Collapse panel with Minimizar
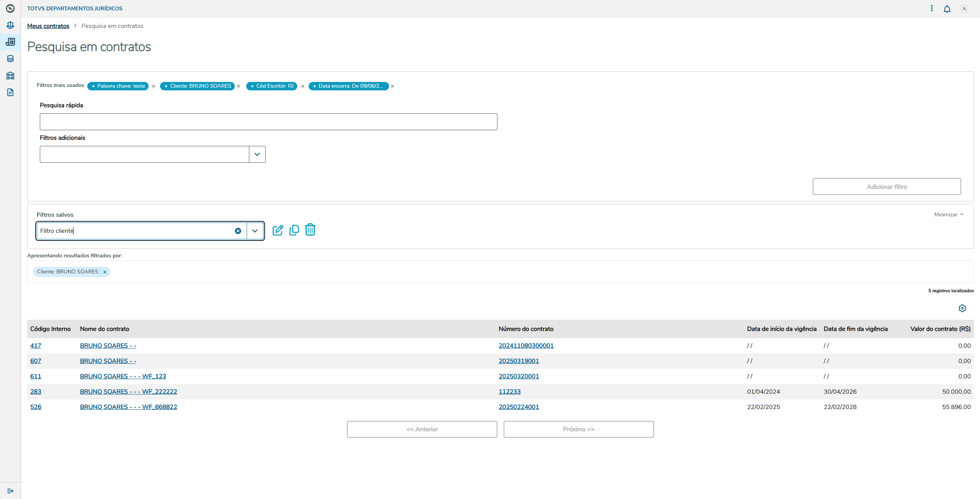The width and height of the screenshot is (980, 499). pos(949,214)
